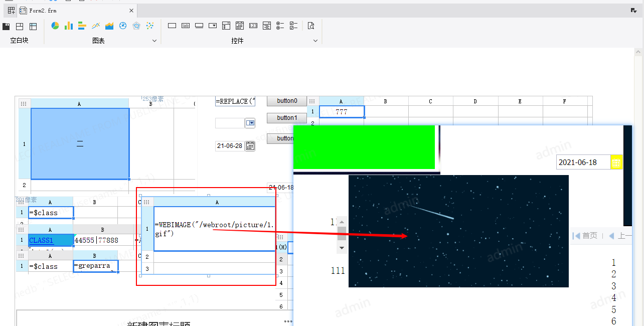The width and height of the screenshot is (644, 326).
Task: Insert a number input widget
Action: (253, 26)
